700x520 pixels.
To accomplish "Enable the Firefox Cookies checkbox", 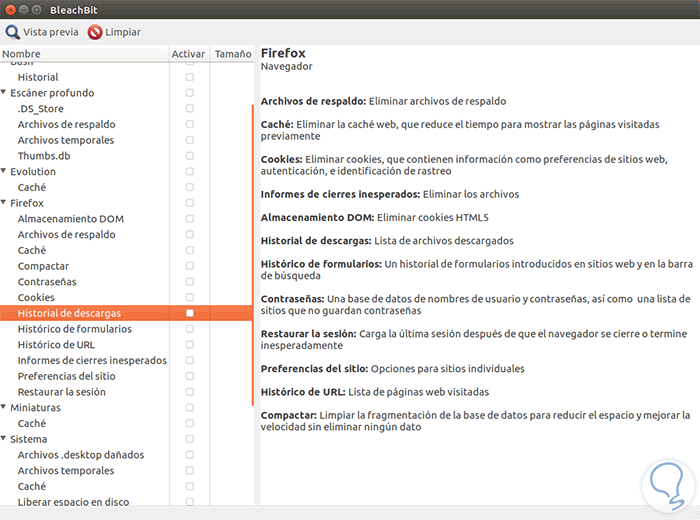I will pos(190,297).
